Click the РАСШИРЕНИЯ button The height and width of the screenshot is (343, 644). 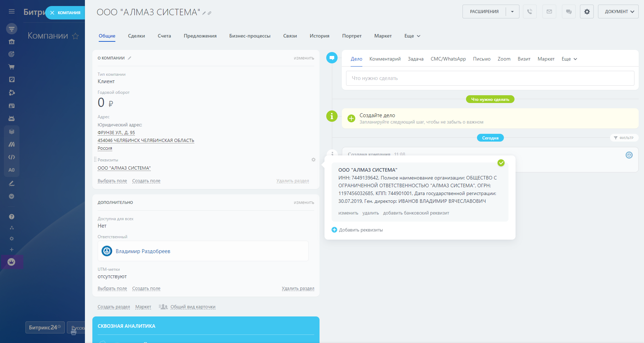coord(484,12)
